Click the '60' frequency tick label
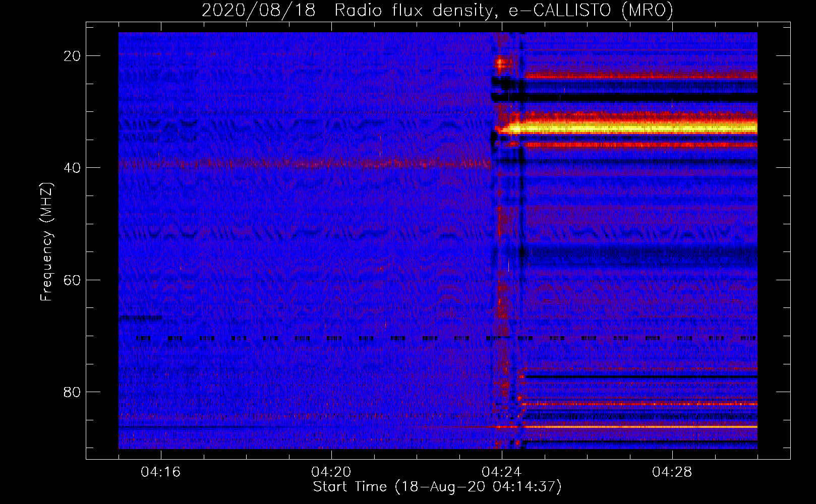The height and width of the screenshot is (504, 816). pyautogui.click(x=72, y=280)
